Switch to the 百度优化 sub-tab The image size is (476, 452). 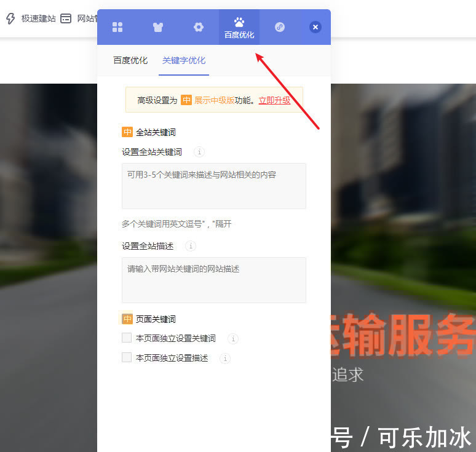130,60
